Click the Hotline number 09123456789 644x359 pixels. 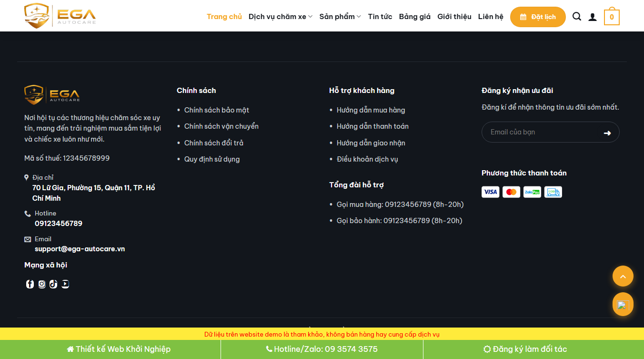click(59, 224)
